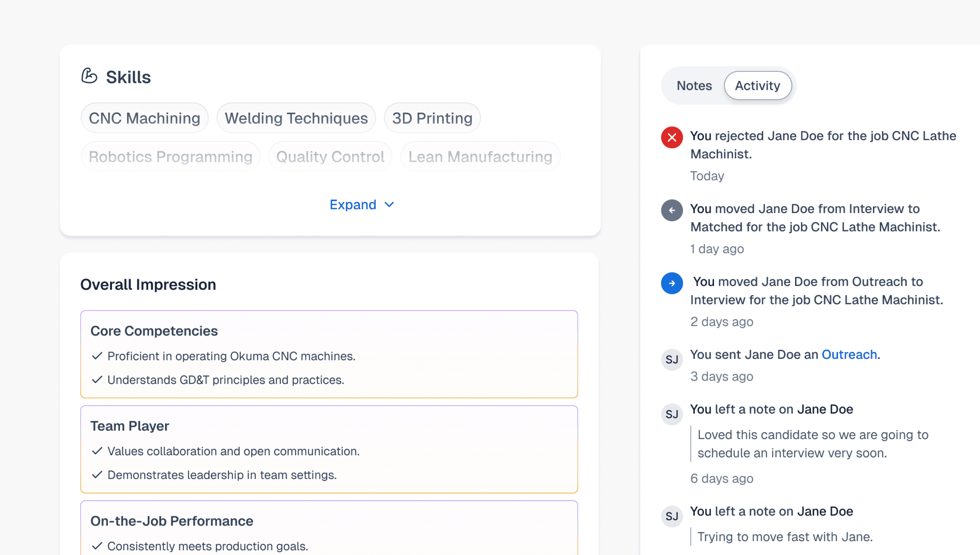
Task: Click the CNC Machining skill tag
Action: click(x=144, y=118)
